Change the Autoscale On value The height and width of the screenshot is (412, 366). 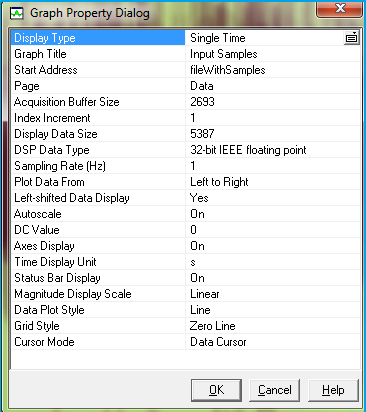pyautogui.click(x=197, y=214)
